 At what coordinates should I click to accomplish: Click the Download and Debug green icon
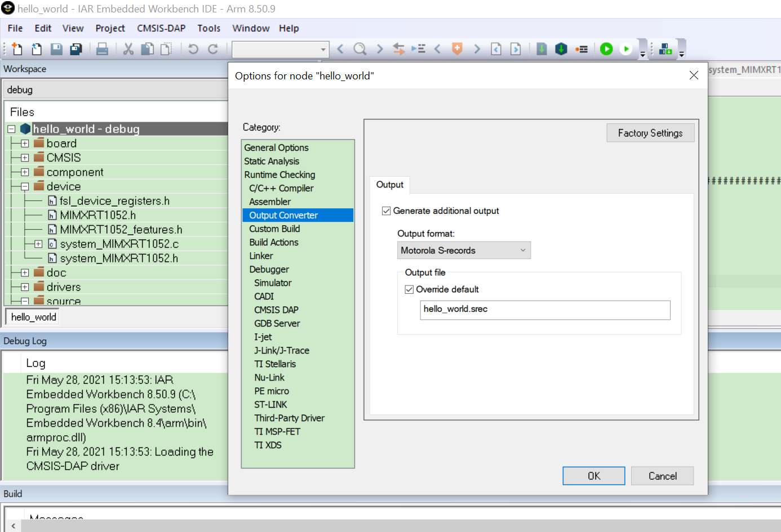click(606, 49)
